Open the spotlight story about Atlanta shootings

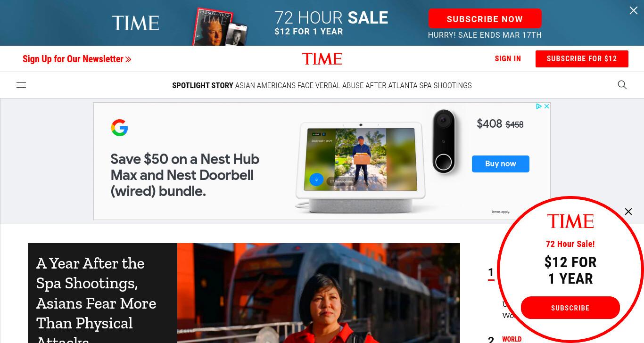point(354,85)
